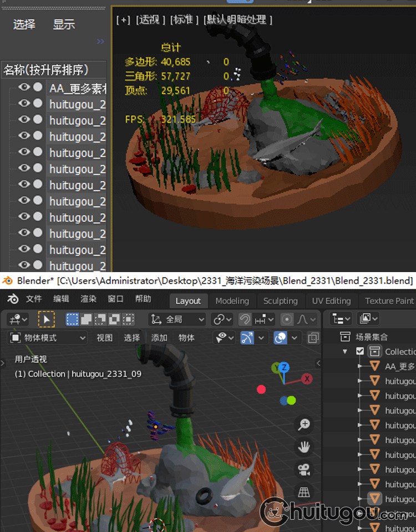The image size is (416, 532).
Task: Toggle eye visibility for AA_更多素材 row
Action: pyautogui.click(x=24, y=88)
